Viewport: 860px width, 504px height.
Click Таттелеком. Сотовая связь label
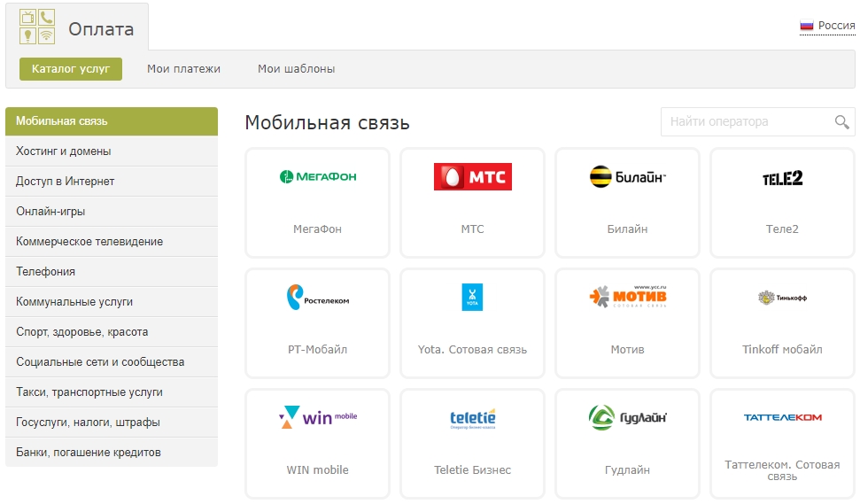point(783,470)
